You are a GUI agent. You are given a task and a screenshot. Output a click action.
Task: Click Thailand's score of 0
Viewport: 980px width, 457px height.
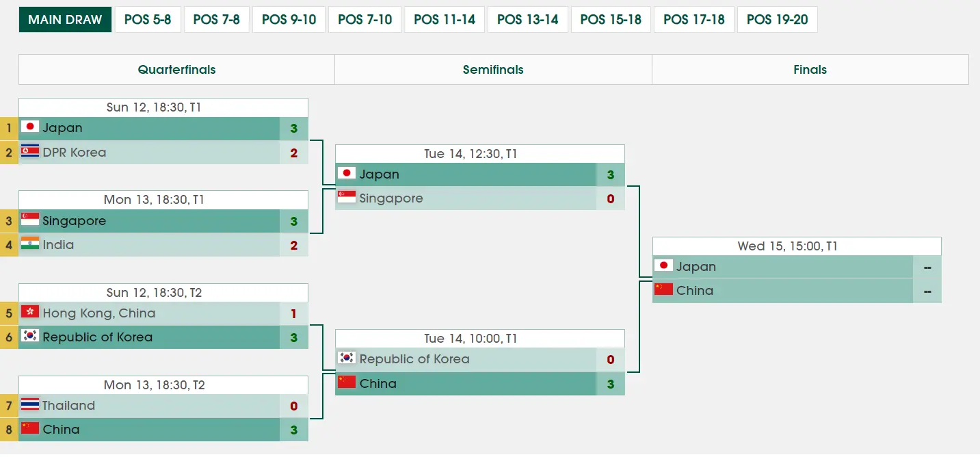(x=294, y=406)
